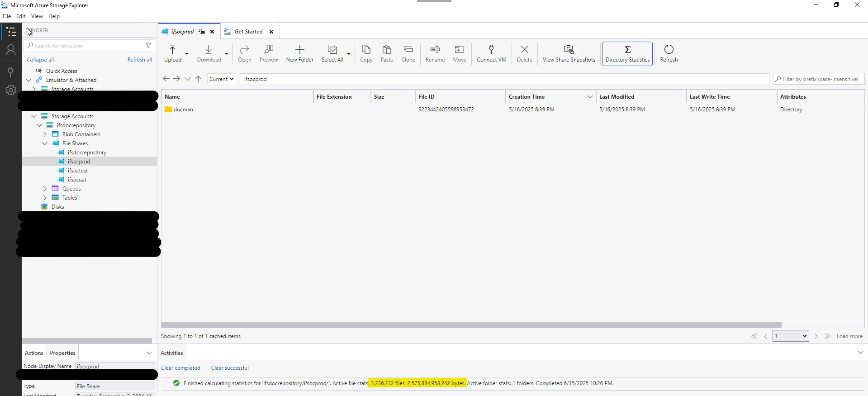
Task: Open the Help menu
Action: pos(54,16)
